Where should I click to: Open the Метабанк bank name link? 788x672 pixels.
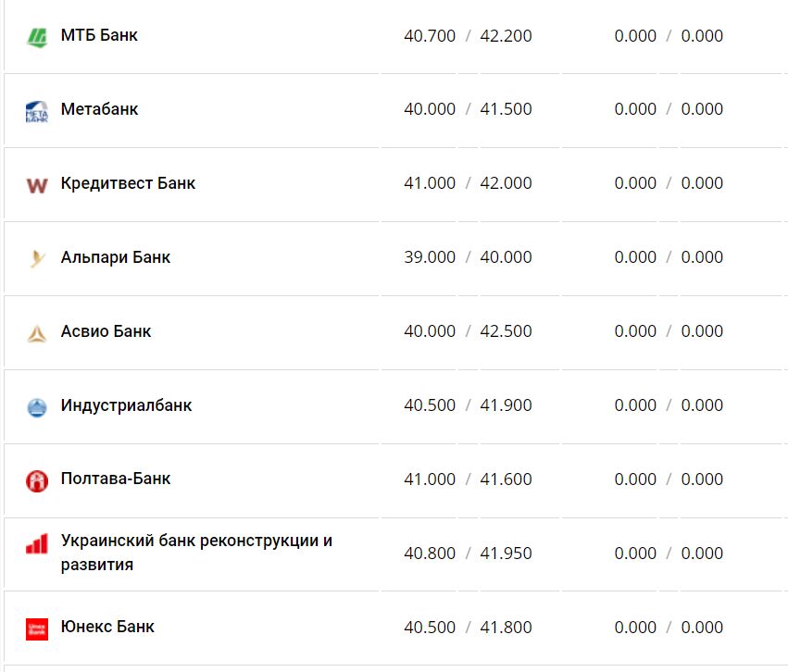pos(99,109)
